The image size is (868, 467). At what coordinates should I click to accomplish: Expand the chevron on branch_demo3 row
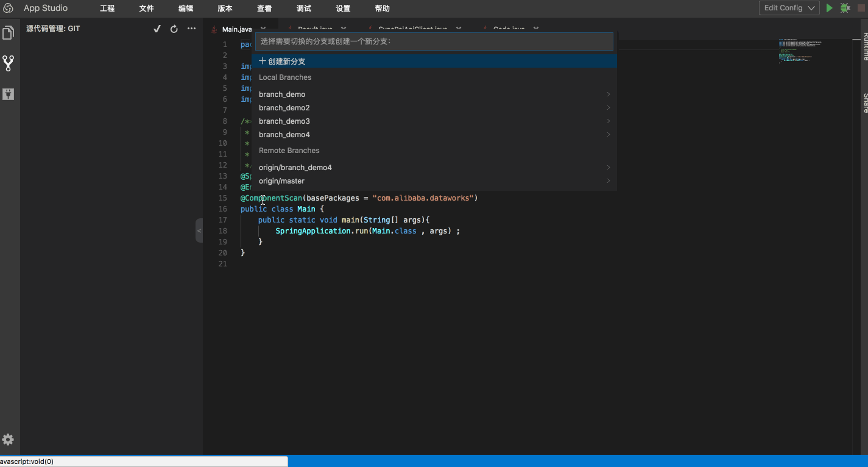tap(608, 121)
